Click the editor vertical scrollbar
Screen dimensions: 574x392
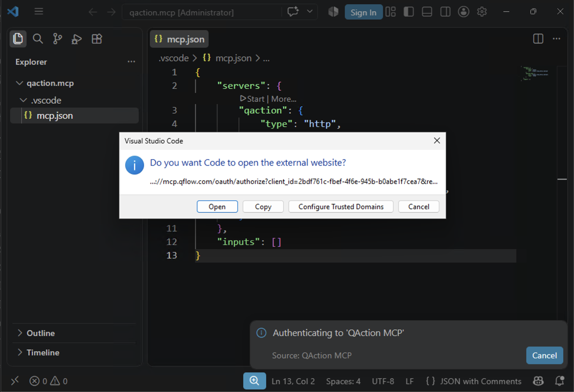tap(562, 193)
